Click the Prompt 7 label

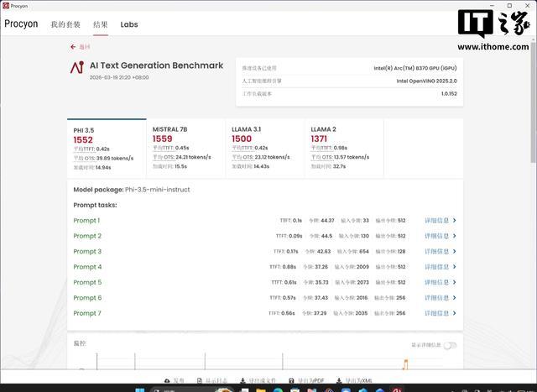tap(87, 313)
